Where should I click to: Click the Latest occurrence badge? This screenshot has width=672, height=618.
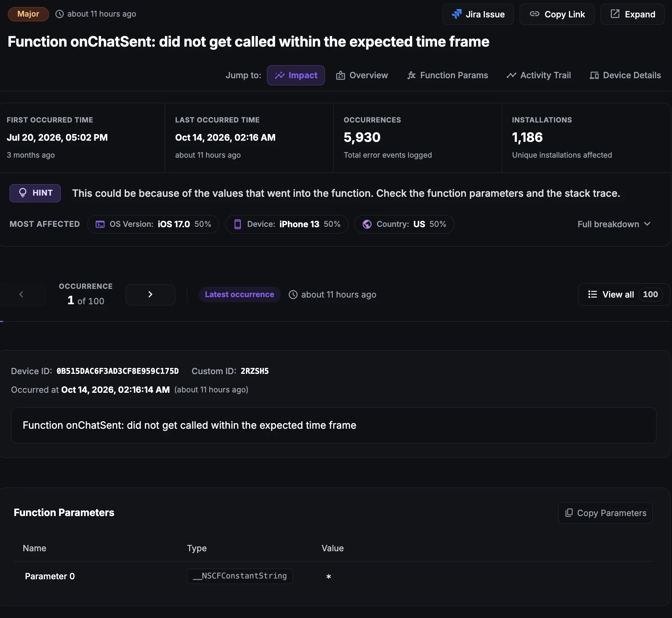coord(239,294)
